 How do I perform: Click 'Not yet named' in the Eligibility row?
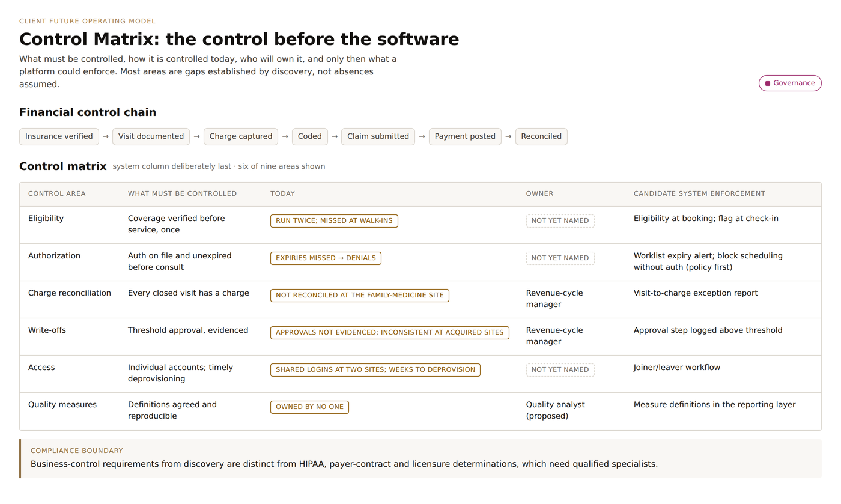click(560, 221)
